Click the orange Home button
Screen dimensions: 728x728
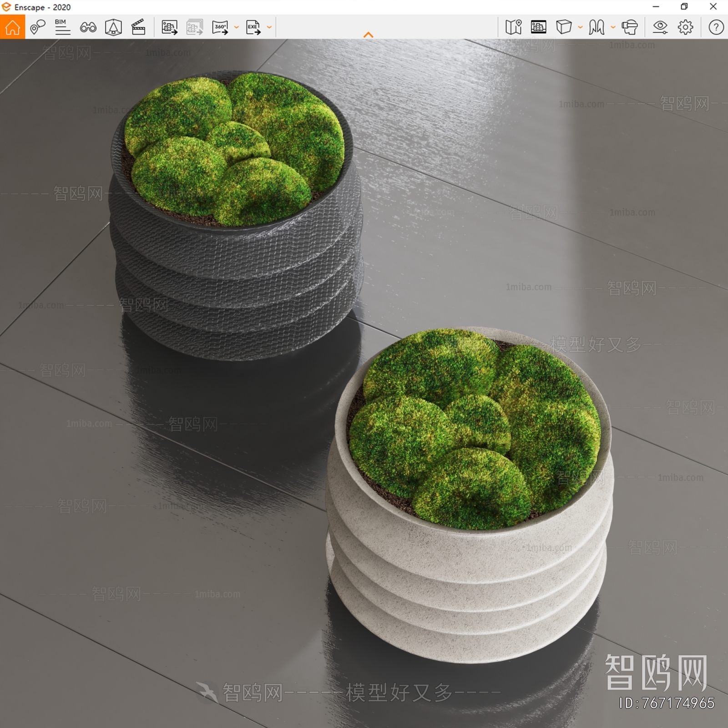[12, 27]
